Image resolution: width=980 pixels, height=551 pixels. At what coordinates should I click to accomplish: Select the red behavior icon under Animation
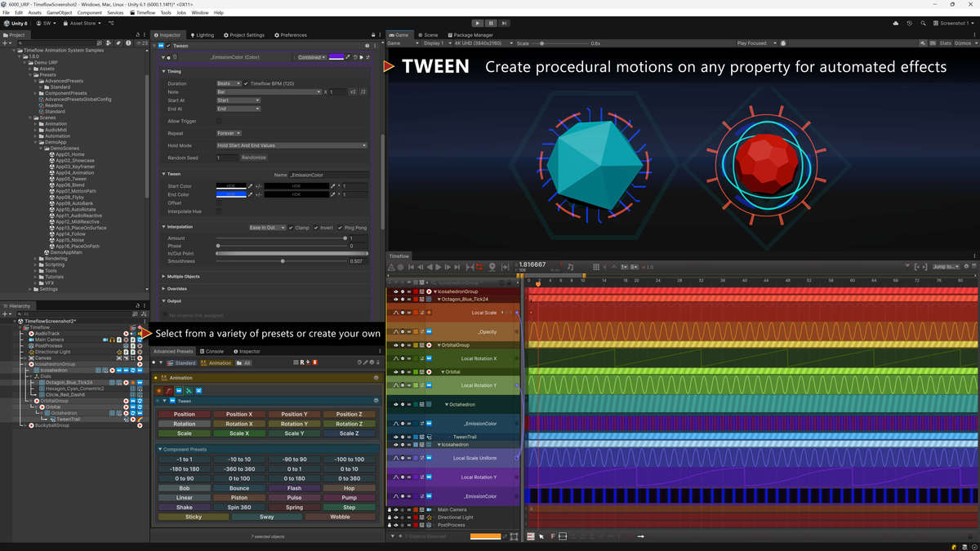point(169,390)
